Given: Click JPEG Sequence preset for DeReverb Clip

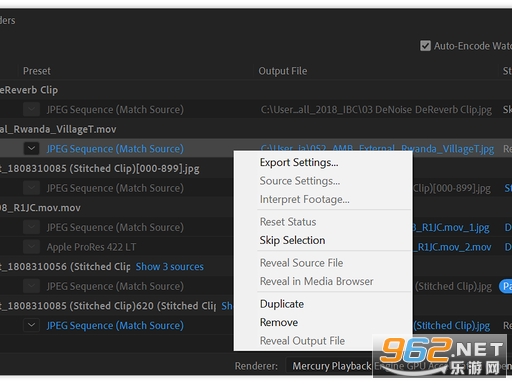Looking at the screenshot, I should [115, 109].
